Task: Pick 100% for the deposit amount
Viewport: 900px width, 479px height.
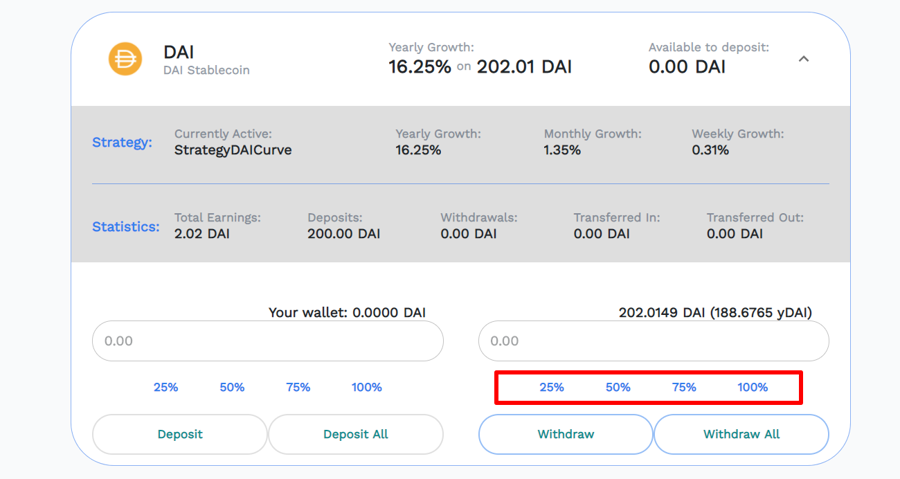Action: pyautogui.click(x=366, y=387)
